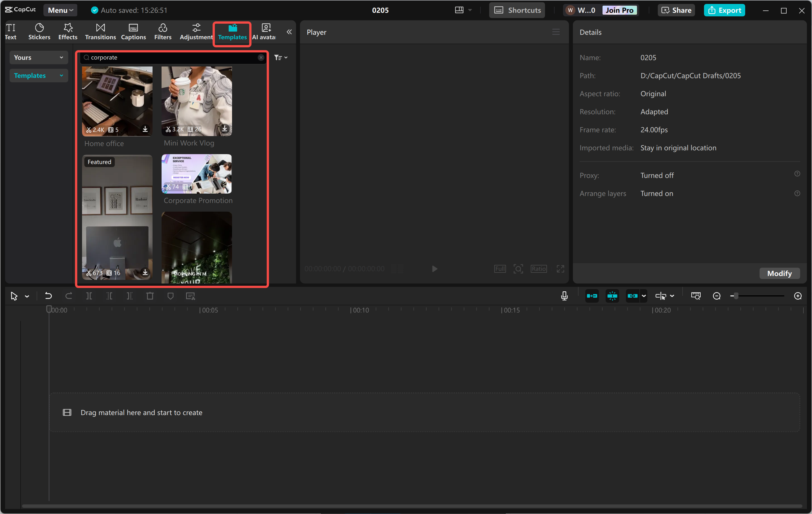This screenshot has width=812, height=514.
Task: Click the Modify button
Action: (779, 273)
